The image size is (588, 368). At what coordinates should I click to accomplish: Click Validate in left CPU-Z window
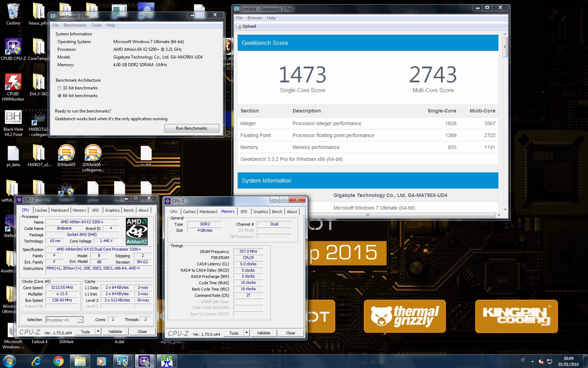click(x=115, y=332)
